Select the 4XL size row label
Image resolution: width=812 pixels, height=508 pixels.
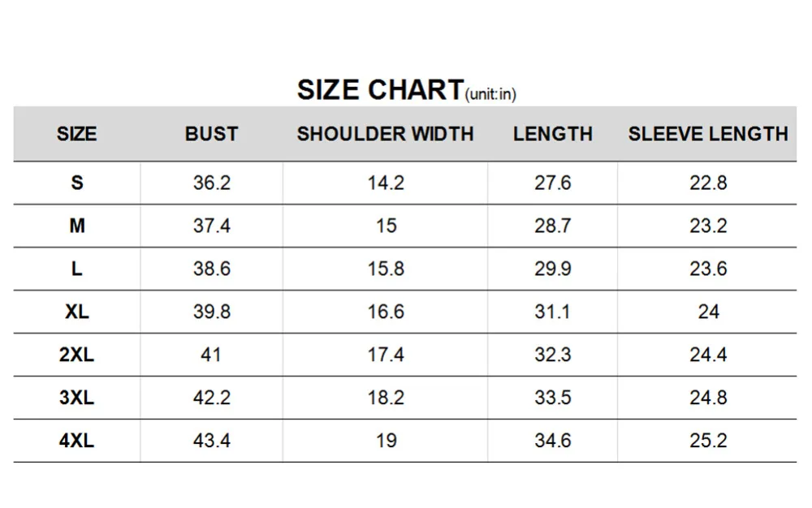[x=76, y=440]
